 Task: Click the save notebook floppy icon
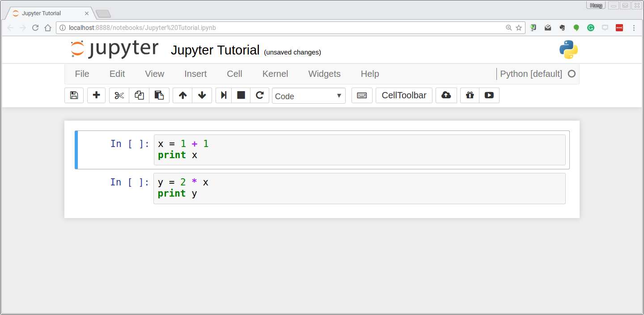74,95
